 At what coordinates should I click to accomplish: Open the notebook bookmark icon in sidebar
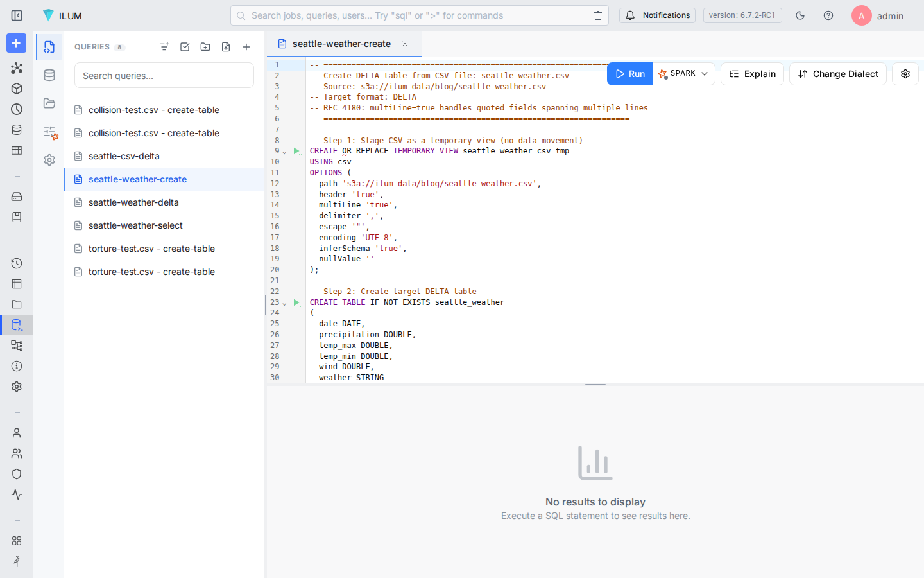coord(17,217)
